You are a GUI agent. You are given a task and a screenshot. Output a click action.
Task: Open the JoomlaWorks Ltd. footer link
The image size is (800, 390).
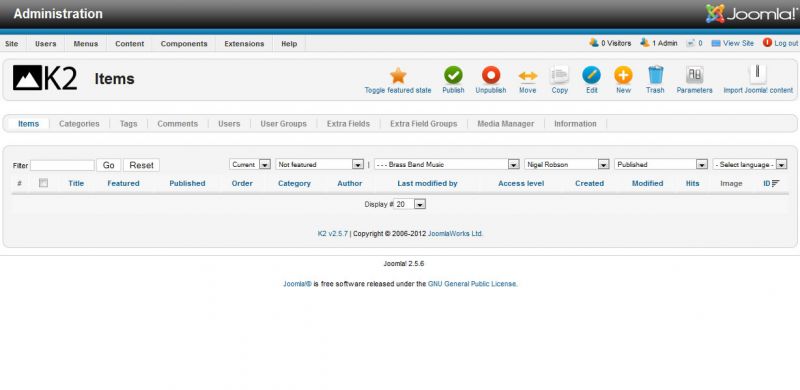click(455, 233)
